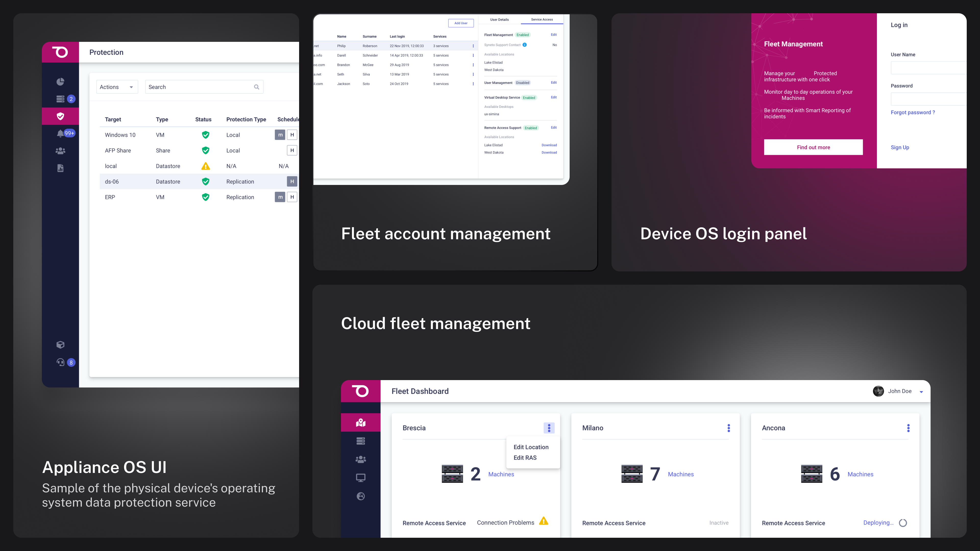This screenshot has height=551, width=980.
Task: Click the headset support icon with badge 8
Action: 60,362
